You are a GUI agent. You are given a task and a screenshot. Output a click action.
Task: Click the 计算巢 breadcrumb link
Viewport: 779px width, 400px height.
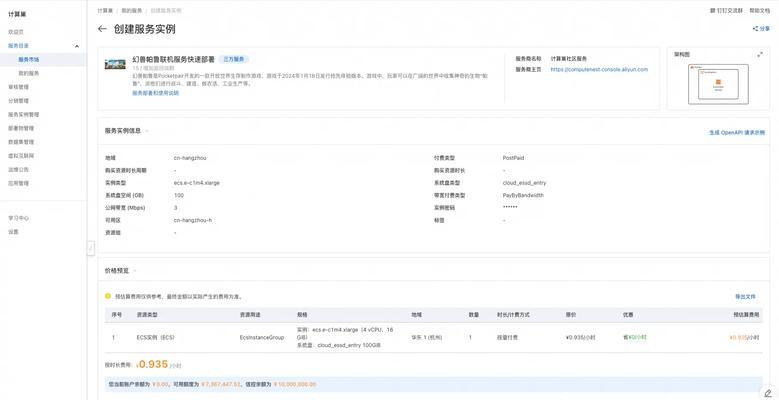(x=105, y=10)
